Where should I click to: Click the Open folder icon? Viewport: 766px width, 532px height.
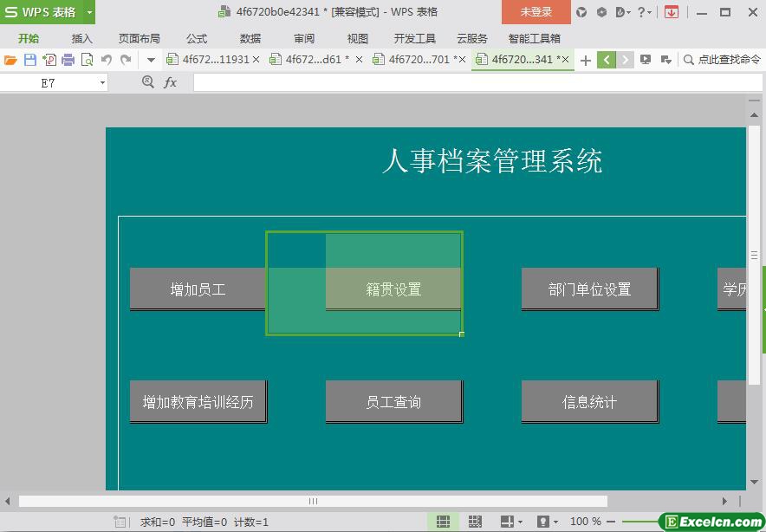coord(10,60)
